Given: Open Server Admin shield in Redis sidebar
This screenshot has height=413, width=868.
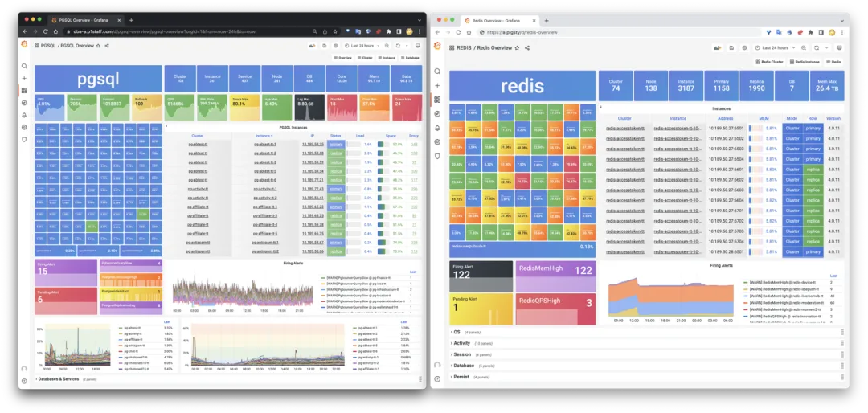Looking at the screenshot, I should (437, 156).
